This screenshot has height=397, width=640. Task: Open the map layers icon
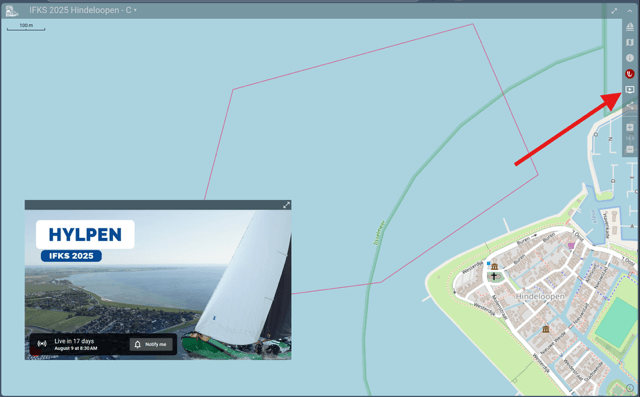[x=630, y=42]
